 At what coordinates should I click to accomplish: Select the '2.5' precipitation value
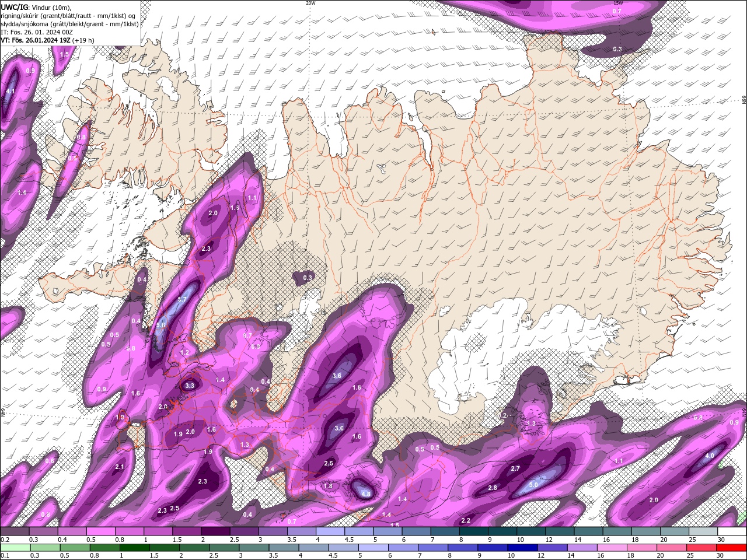(x=174, y=508)
